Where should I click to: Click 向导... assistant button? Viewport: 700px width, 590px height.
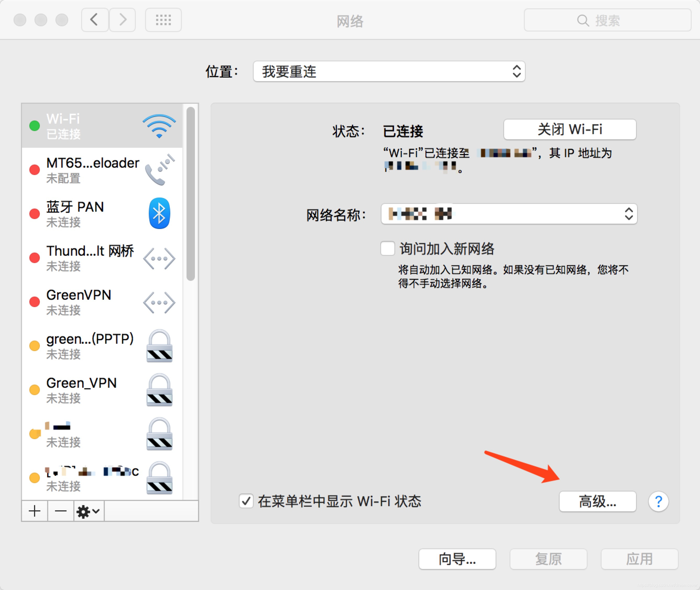pos(457,559)
